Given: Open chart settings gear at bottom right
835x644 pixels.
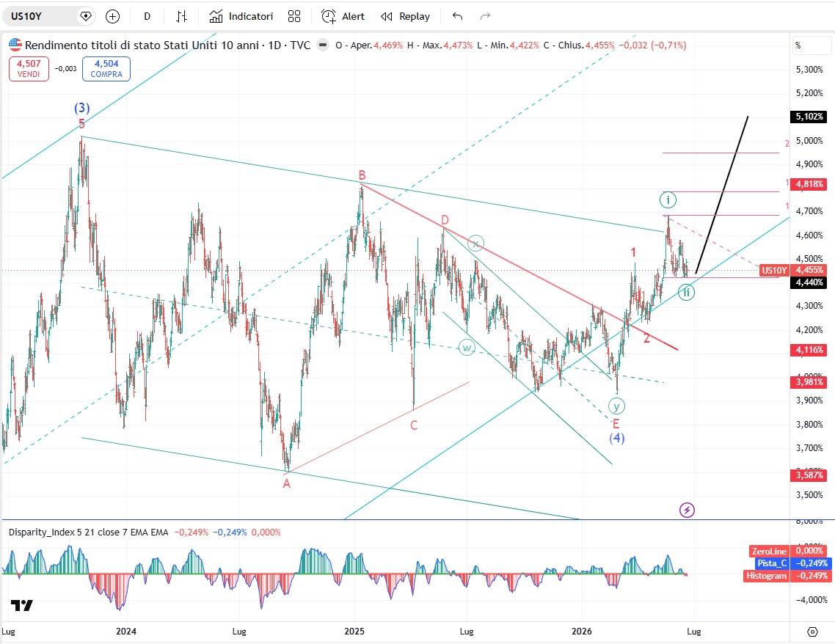Looking at the screenshot, I should point(812,632).
